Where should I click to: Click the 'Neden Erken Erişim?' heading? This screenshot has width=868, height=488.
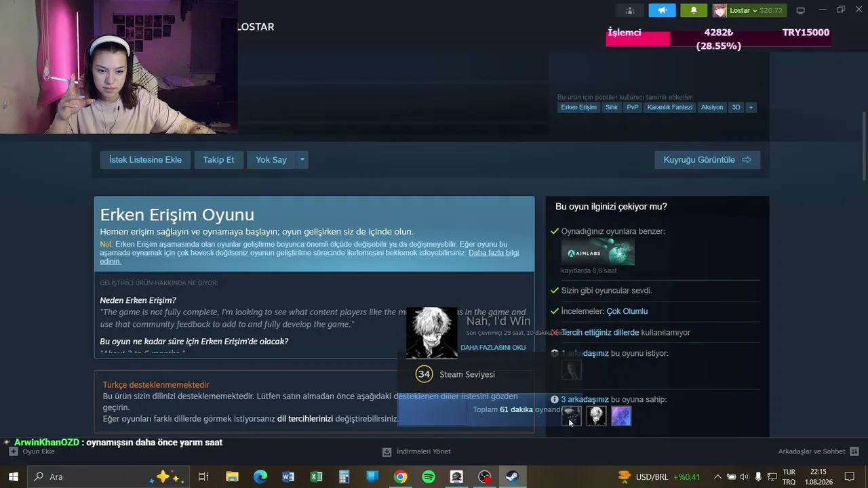click(x=138, y=300)
